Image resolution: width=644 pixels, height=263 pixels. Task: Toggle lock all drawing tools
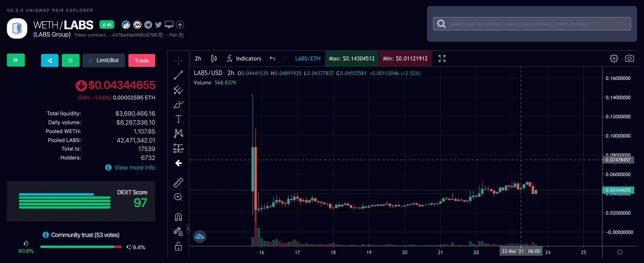(x=178, y=246)
